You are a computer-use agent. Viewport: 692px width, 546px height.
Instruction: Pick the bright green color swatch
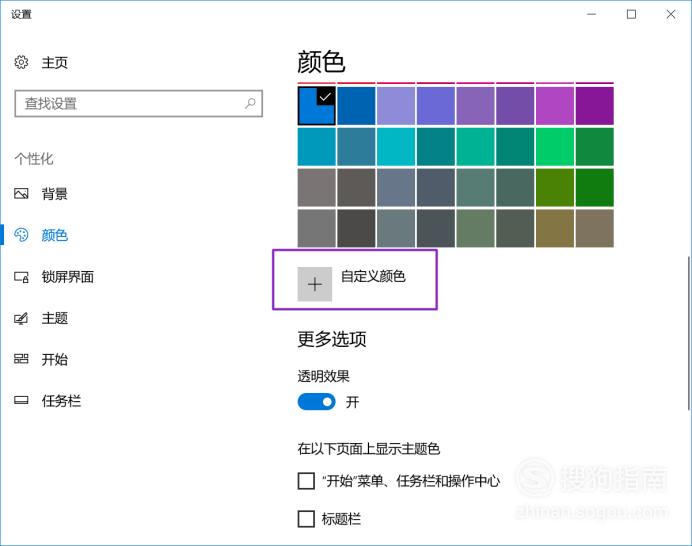pyautogui.click(x=555, y=147)
